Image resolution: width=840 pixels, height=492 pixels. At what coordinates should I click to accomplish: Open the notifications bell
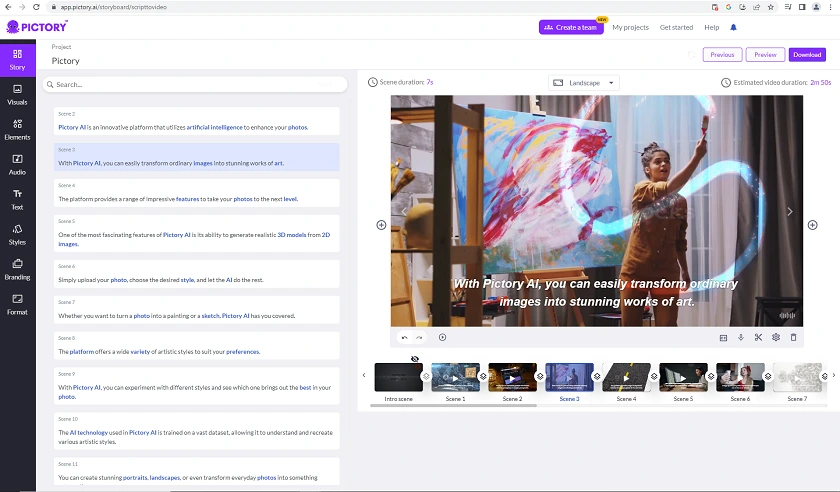pos(733,27)
